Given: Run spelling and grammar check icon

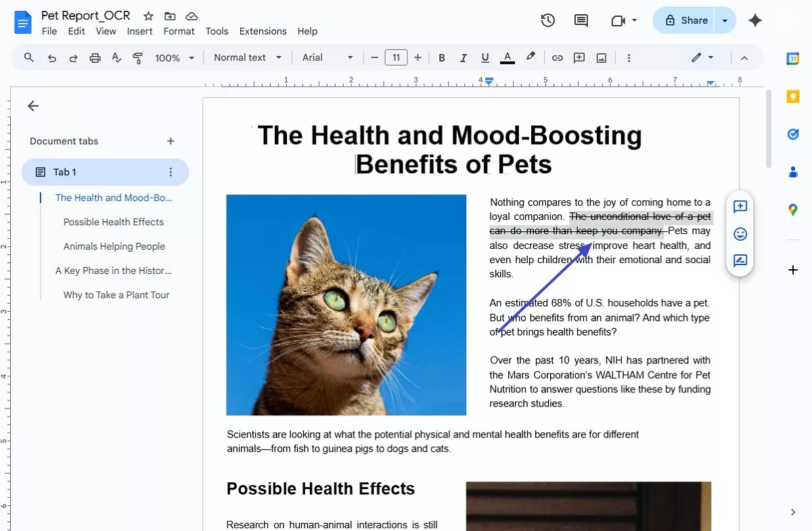Looking at the screenshot, I should (116, 57).
